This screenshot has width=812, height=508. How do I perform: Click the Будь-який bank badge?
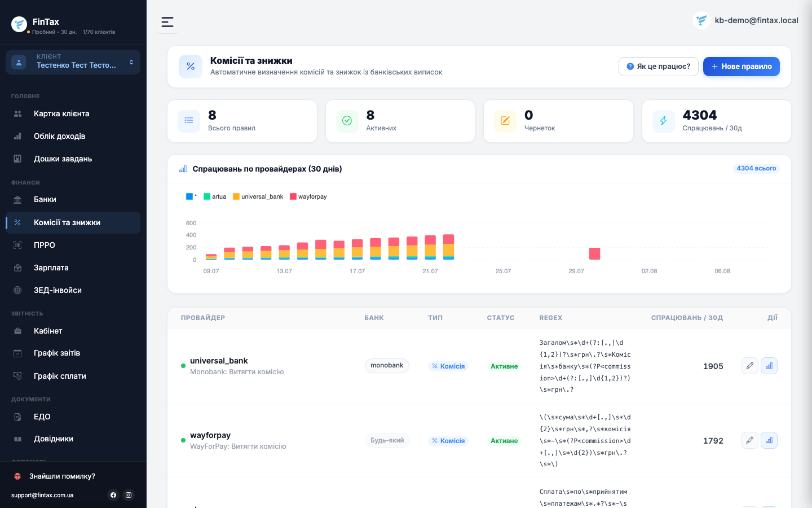387,440
